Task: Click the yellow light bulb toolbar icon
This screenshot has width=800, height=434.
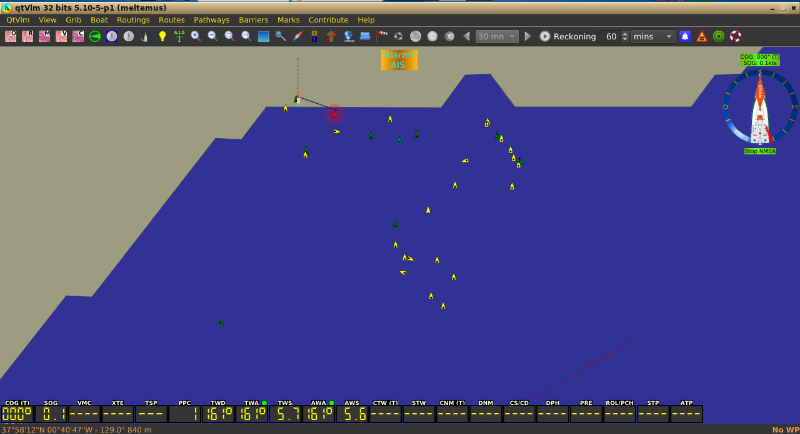Action: [x=162, y=36]
